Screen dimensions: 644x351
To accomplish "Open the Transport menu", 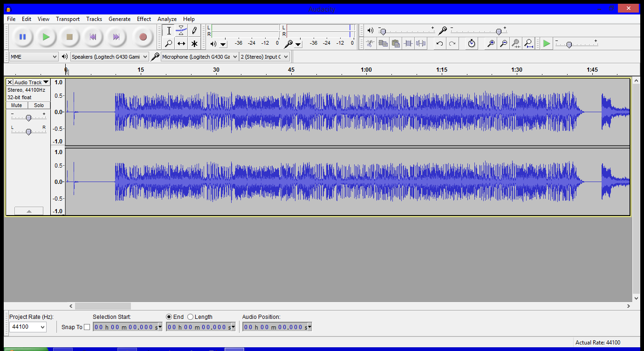I will coord(68,19).
